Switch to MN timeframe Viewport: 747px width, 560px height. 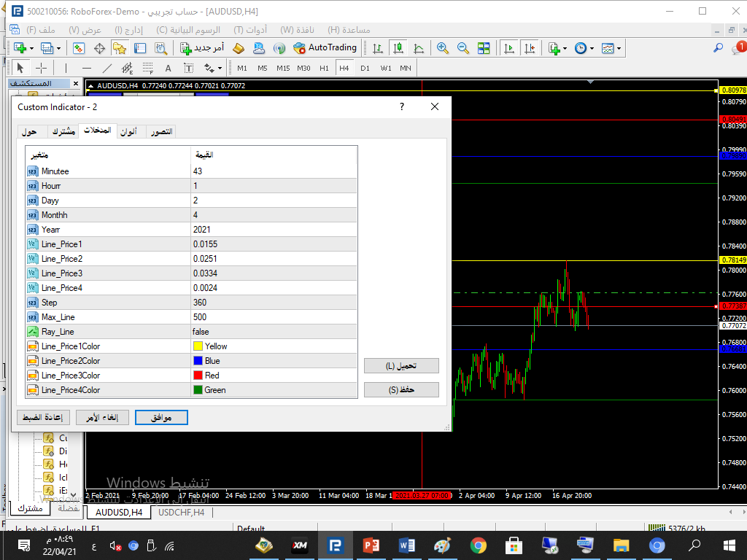coord(406,68)
